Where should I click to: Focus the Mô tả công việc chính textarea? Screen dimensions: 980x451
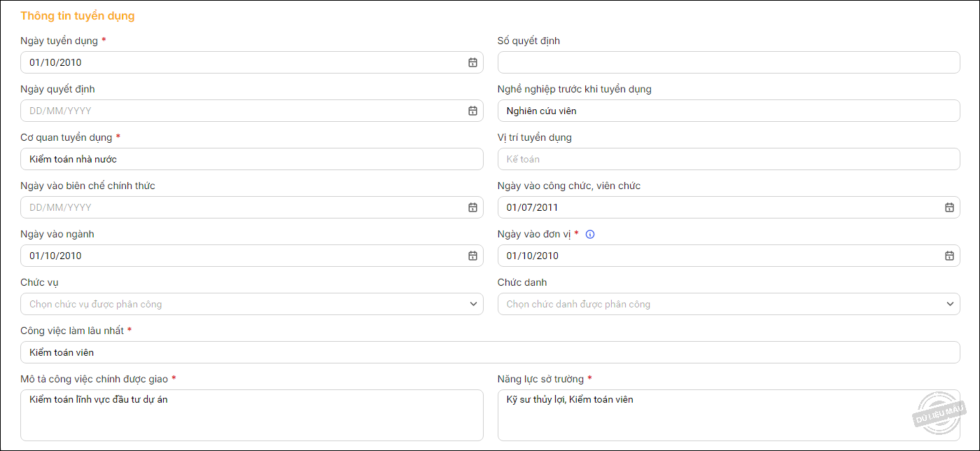252,415
